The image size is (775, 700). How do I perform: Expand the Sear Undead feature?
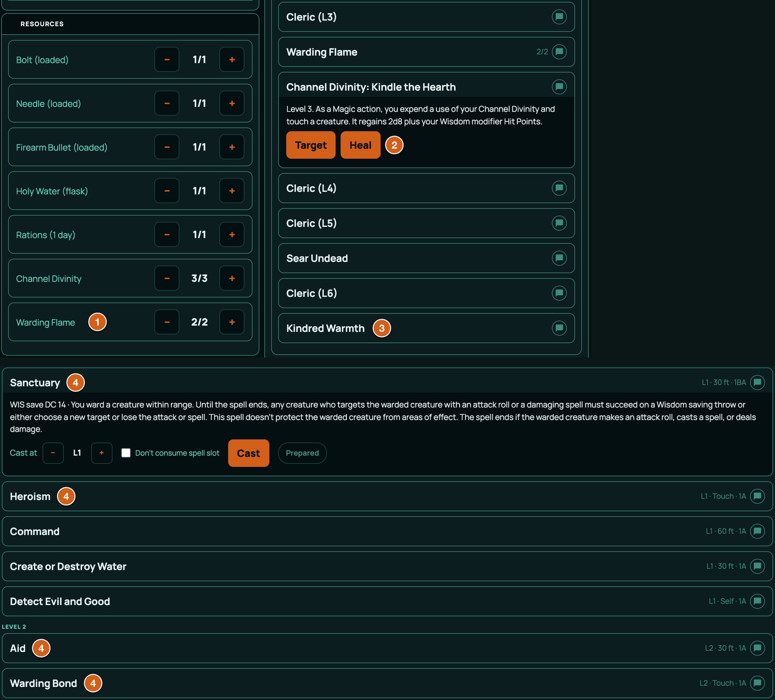pyautogui.click(x=426, y=258)
